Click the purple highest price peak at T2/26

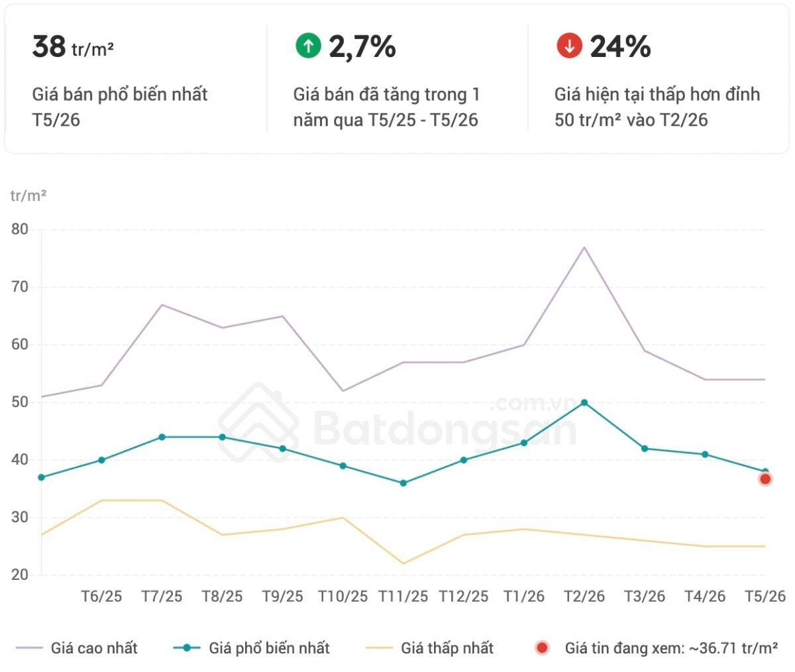click(584, 247)
